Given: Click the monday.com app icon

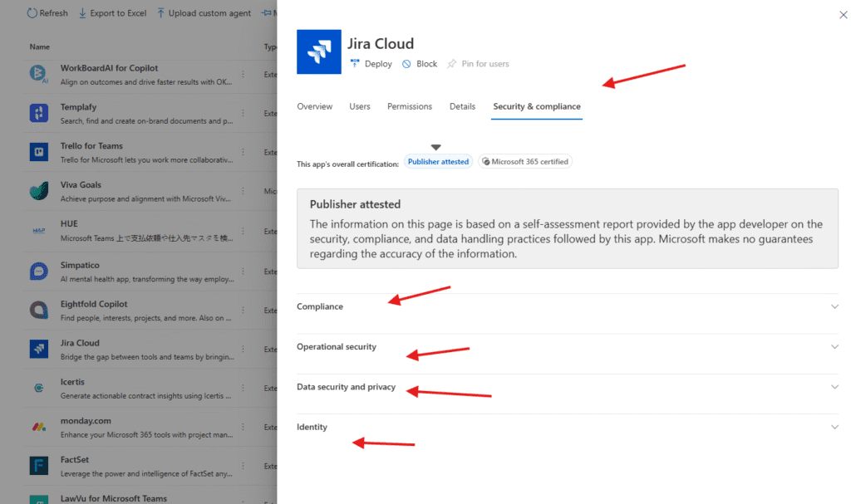Looking at the screenshot, I should [x=38, y=427].
